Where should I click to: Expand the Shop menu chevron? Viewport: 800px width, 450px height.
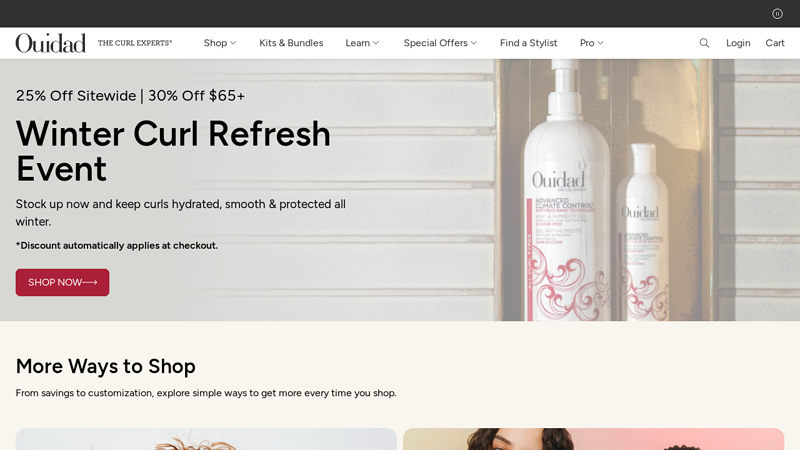233,43
